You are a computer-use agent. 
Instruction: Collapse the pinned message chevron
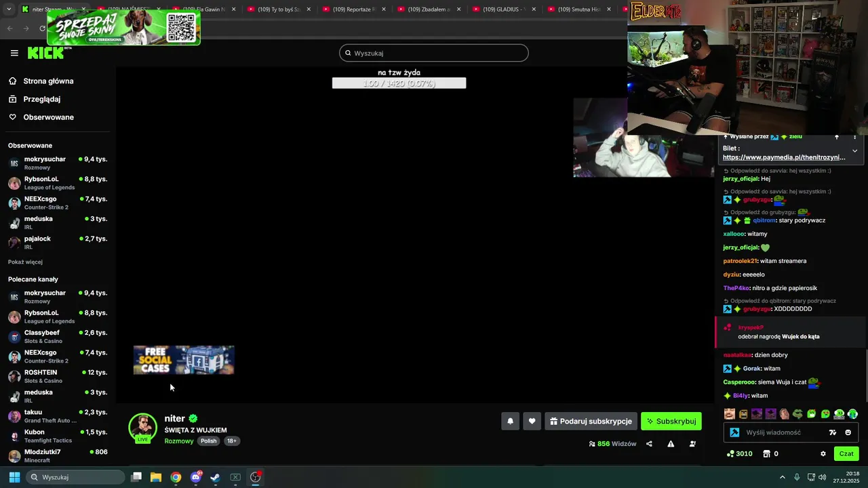(854, 150)
